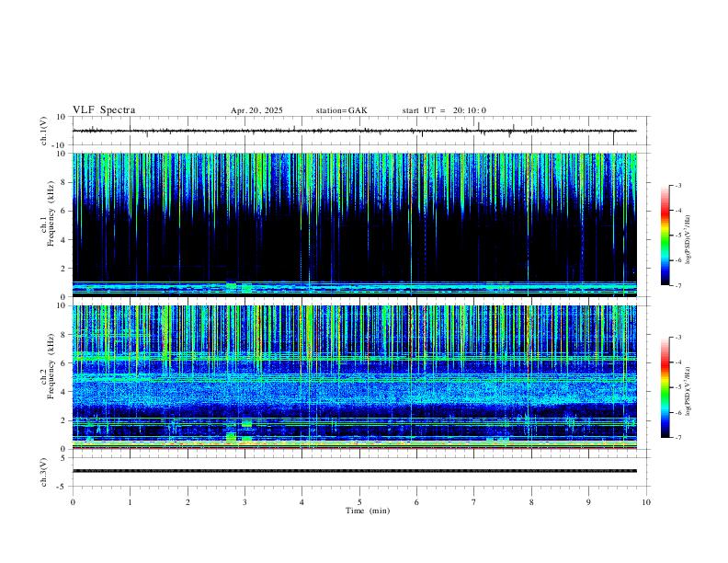
Task: Click time-axis tick label "7"
Action: click(474, 502)
